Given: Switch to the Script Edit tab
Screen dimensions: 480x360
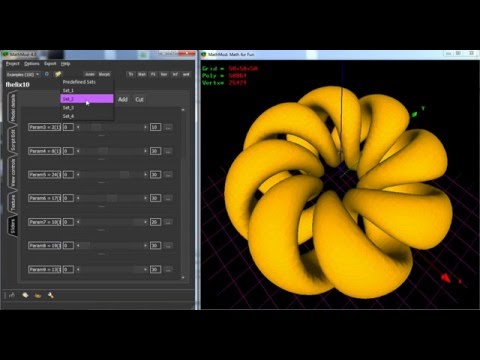Looking at the screenshot, I should (13, 140).
